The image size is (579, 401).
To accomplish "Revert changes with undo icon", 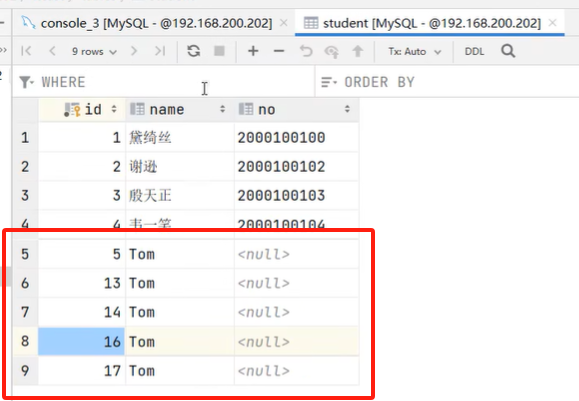I will (x=306, y=51).
